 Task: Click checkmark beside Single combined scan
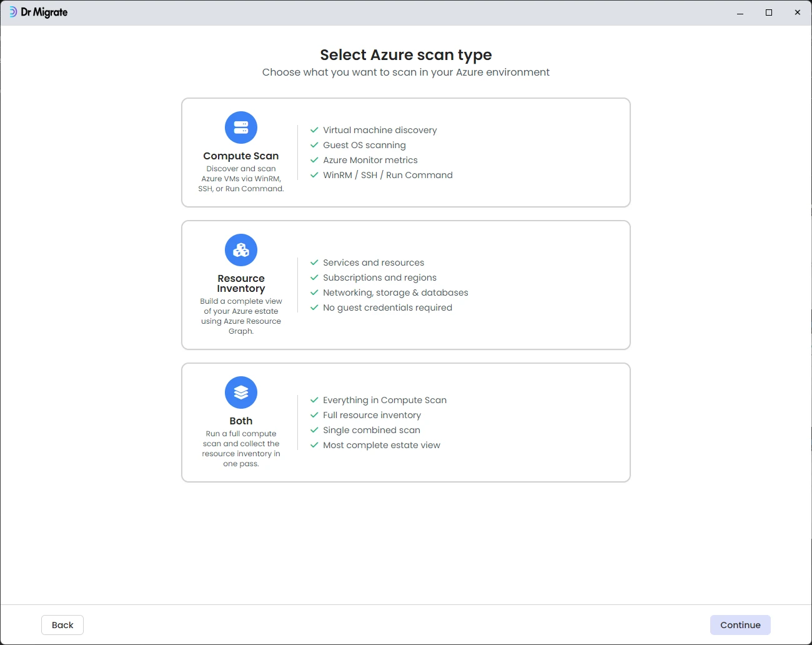pyautogui.click(x=314, y=430)
